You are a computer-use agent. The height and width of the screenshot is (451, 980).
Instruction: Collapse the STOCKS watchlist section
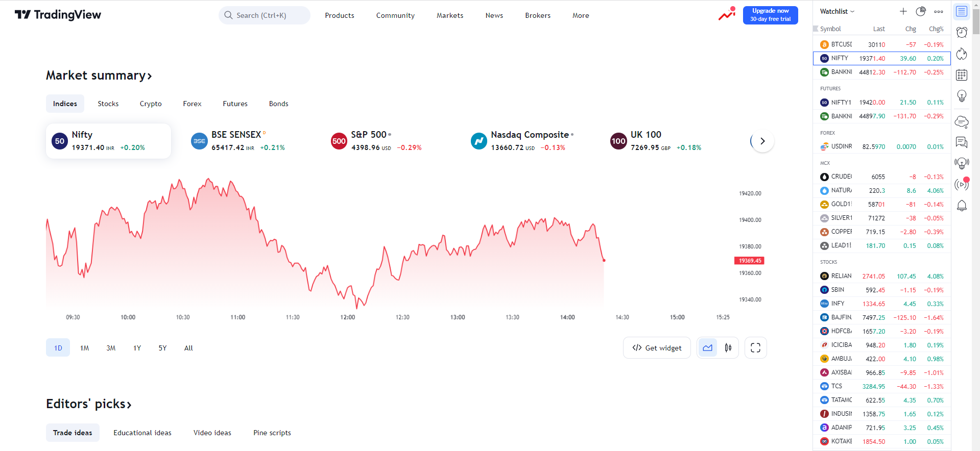828,262
